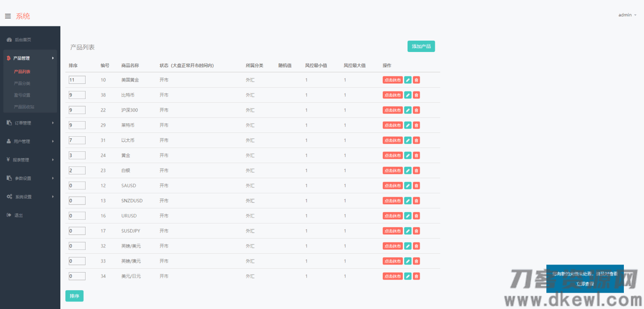This screenshot has width=644, height=309.
Task: Expand the 用户管理 sidebar section
Action: pyautogui.click(x=30, y=141)
